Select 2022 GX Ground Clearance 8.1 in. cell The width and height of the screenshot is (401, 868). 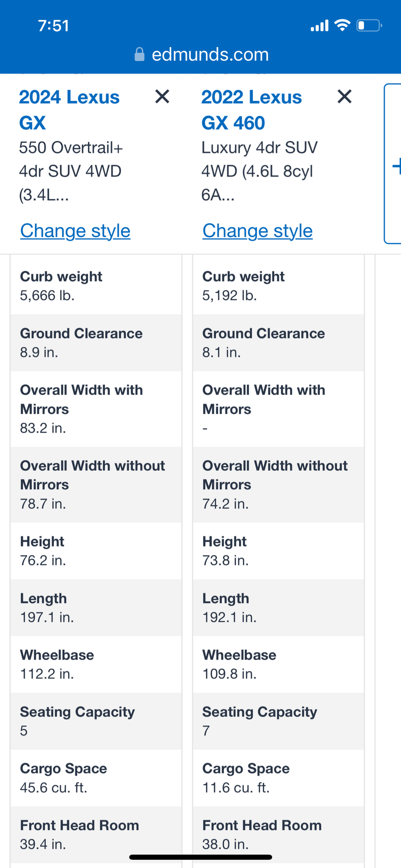[x=278, y=343]
